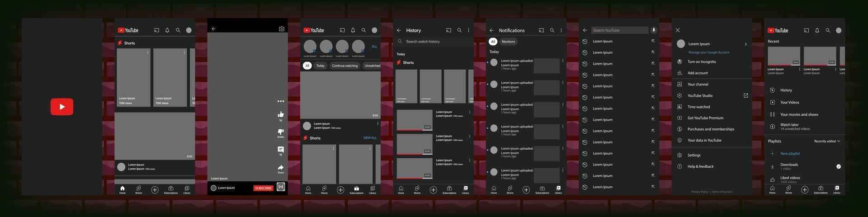Tap search magnifier in History screen header
The image size is (868, 217).
[459, 30]
